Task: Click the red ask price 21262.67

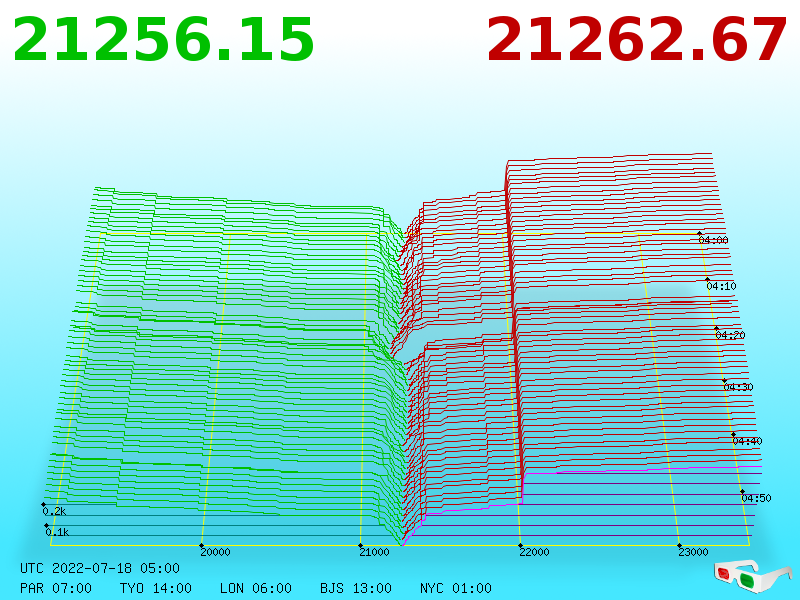Action: pos(636,40)
